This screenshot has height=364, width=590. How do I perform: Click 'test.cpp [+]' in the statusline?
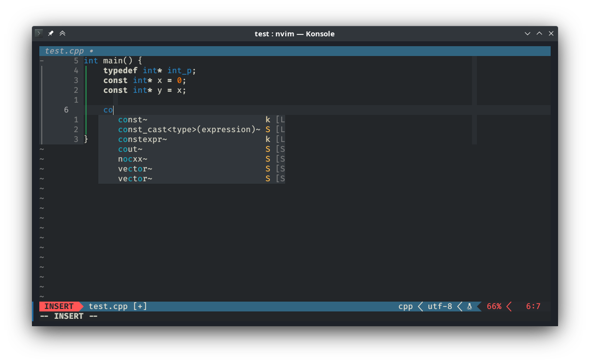118,307
